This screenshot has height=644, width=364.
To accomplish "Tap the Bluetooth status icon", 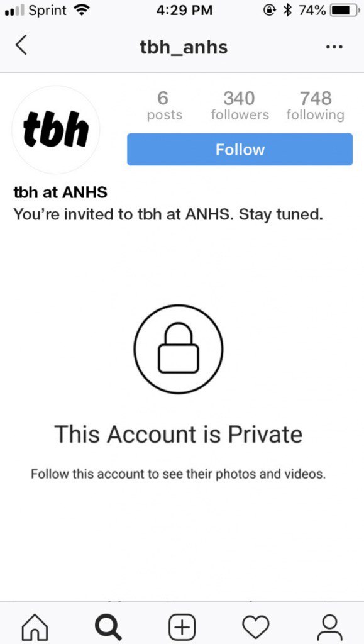I will (x=287, y=11).
